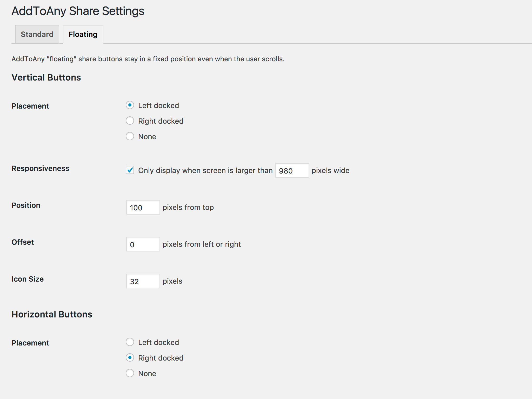The image size is (532, 399).
Task: Click the horizontal 'Left docked' label text
Action: pos(158,342)
